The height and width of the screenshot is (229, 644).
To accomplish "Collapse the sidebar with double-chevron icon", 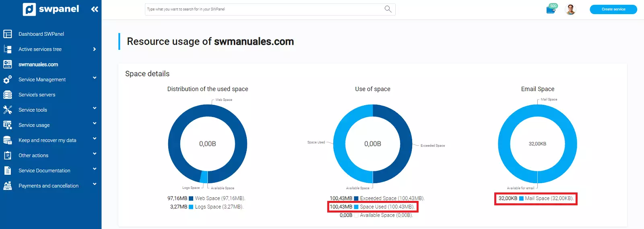I will click(x=95, y=9).
